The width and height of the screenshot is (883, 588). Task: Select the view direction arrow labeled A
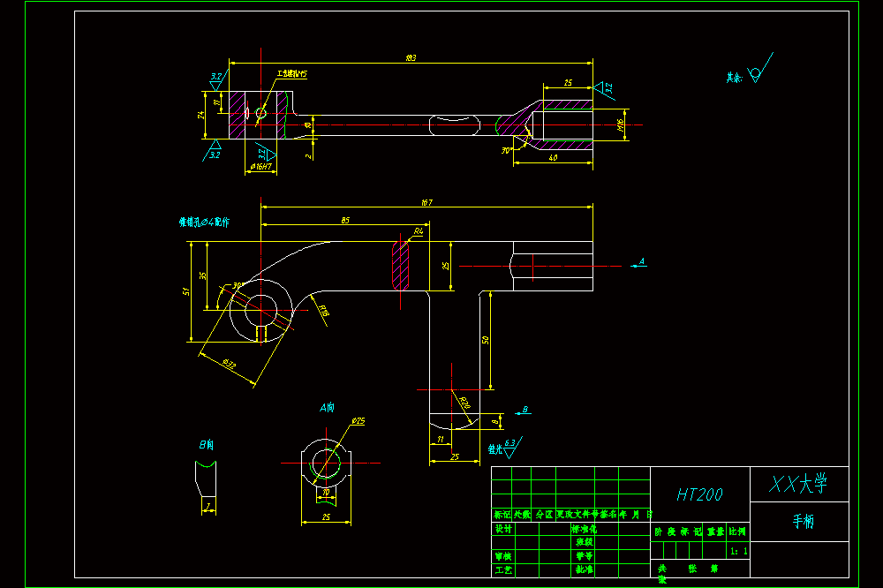pos(638,263)
